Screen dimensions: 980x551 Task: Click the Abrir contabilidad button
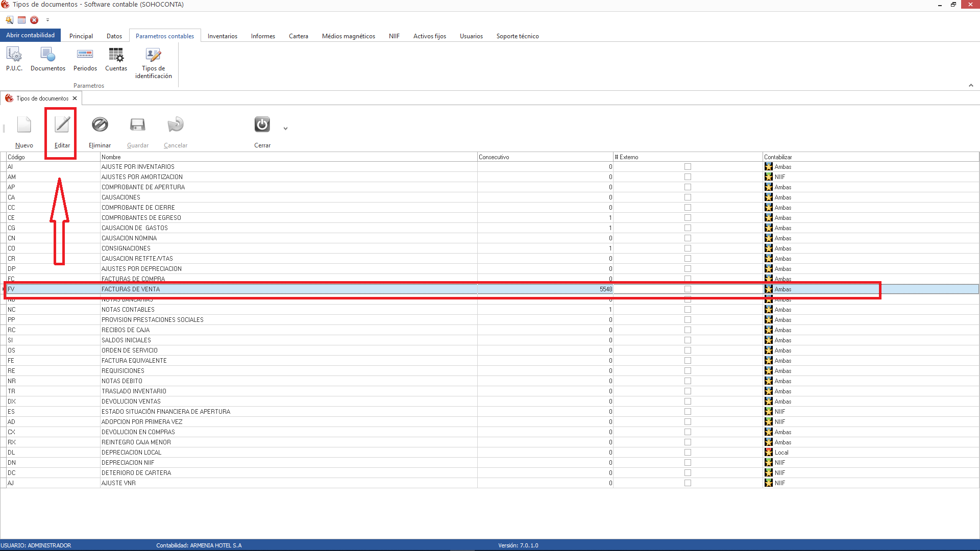point(30,35)
